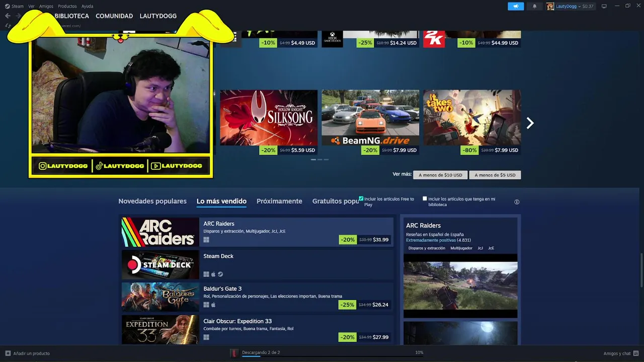Click the Apple platform icon under Steam Deck
The width and height of the screenshot is (644, 362).
[213, 274]
